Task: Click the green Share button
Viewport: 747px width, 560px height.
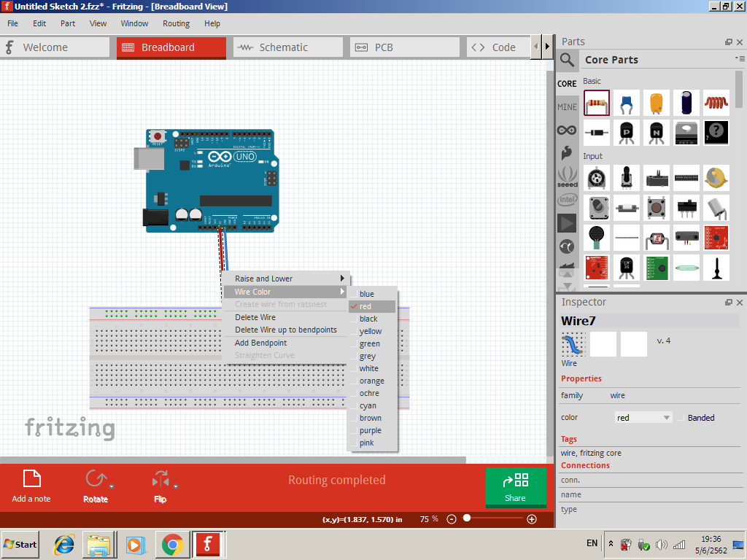Action: click(x=516, y=486)
